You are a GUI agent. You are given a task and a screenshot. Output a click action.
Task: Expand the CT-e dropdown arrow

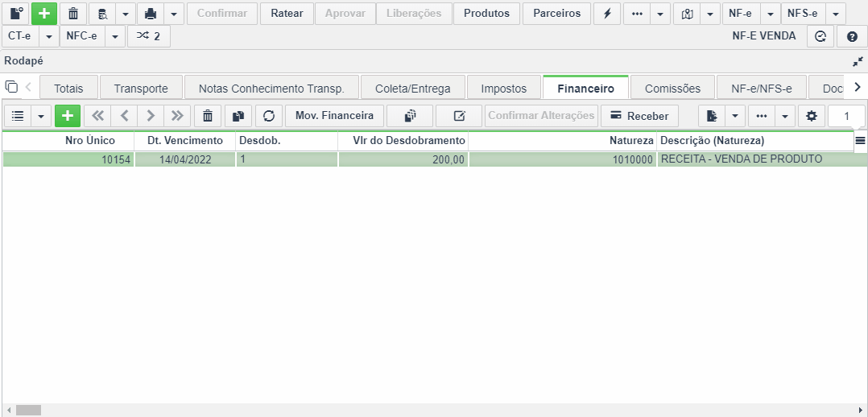tap(48, 36)
